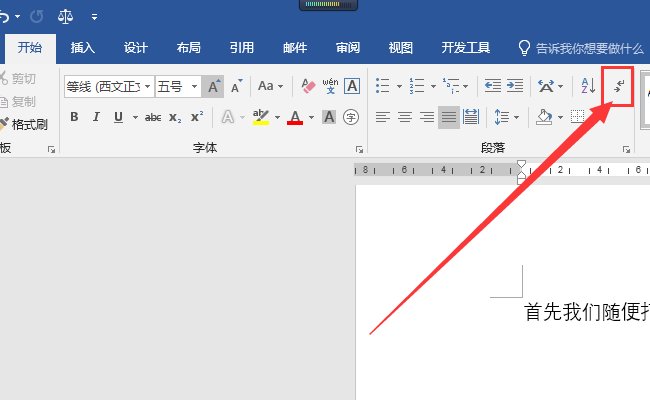Screen dimensions: 650x400
Task: Open highlight color dropdown arrow
Action: (277, 118)
